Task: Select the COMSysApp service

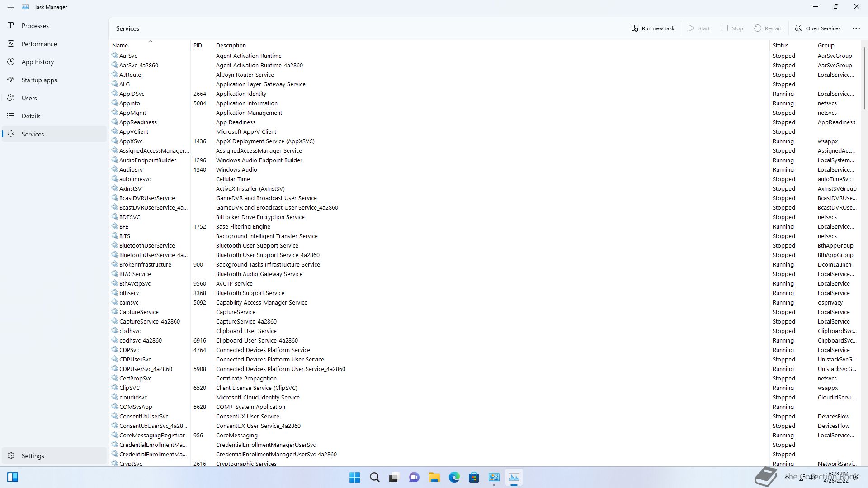Action: [x=485, y=407]
